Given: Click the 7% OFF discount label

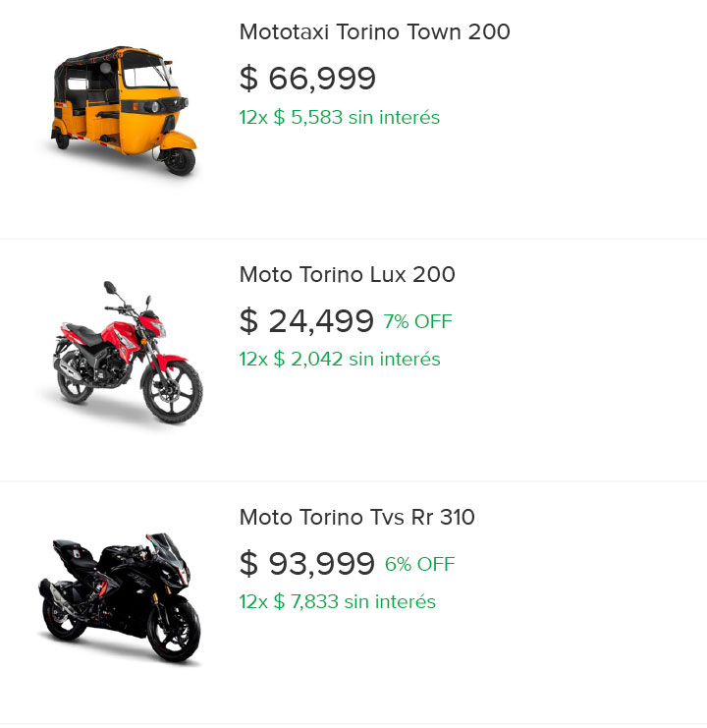Looking at the screenshot, I should 417,321.
